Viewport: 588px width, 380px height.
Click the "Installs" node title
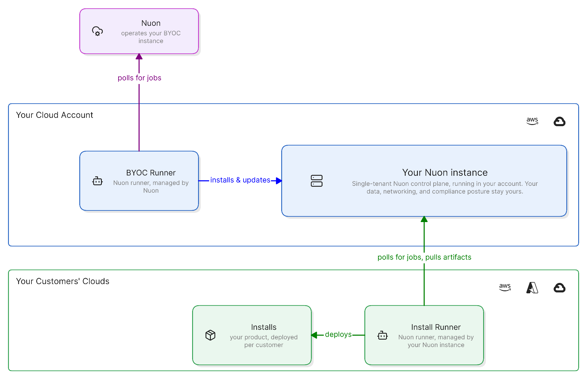point(264,327)
